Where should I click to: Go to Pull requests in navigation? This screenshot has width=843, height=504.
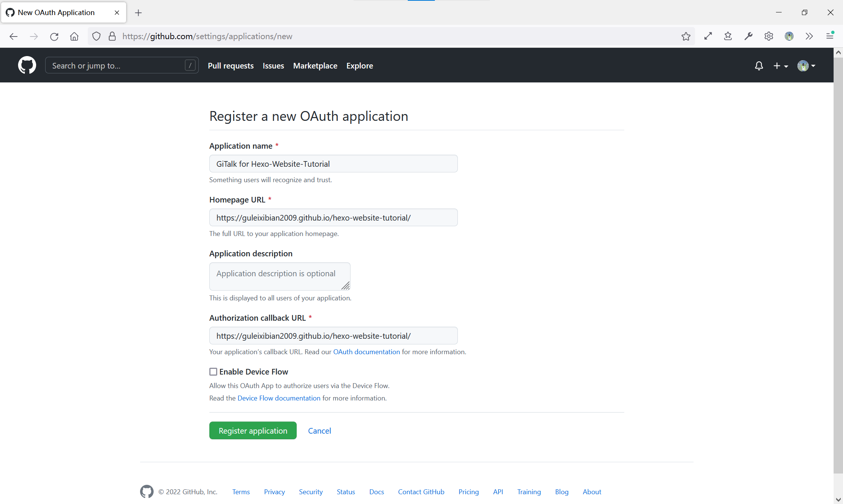pos(230,66)
